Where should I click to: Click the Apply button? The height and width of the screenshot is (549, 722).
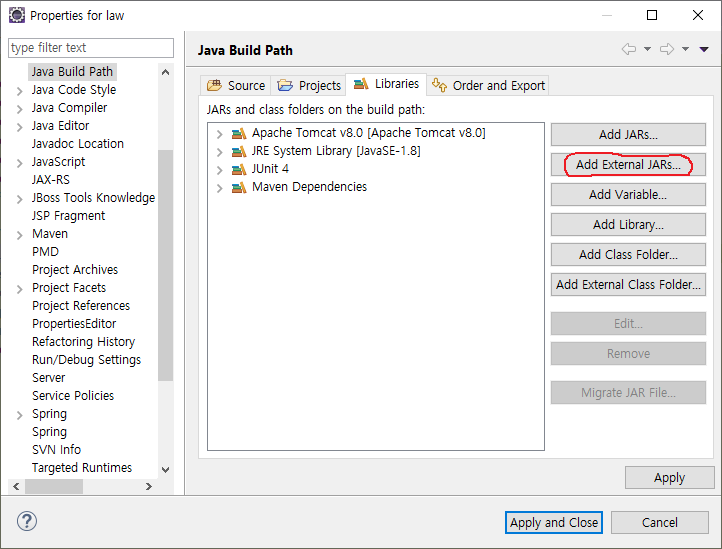(670, 478)
